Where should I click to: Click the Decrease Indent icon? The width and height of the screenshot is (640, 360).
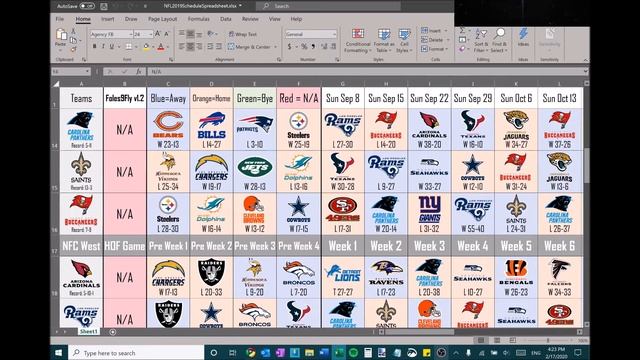(210, 47)
